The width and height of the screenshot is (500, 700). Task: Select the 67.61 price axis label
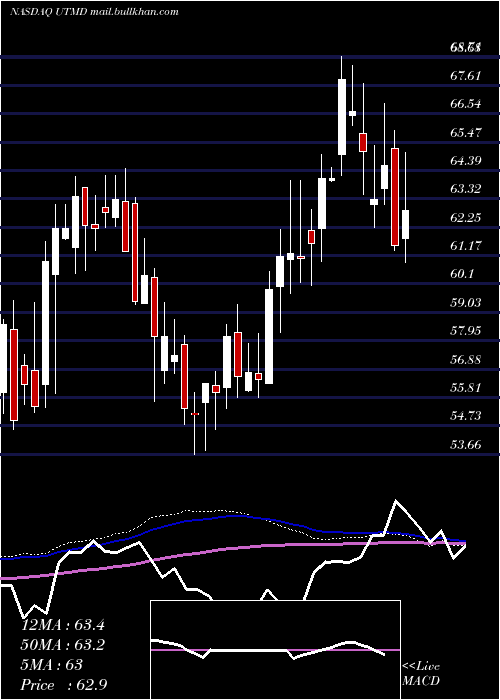click(x=466, y=75)
